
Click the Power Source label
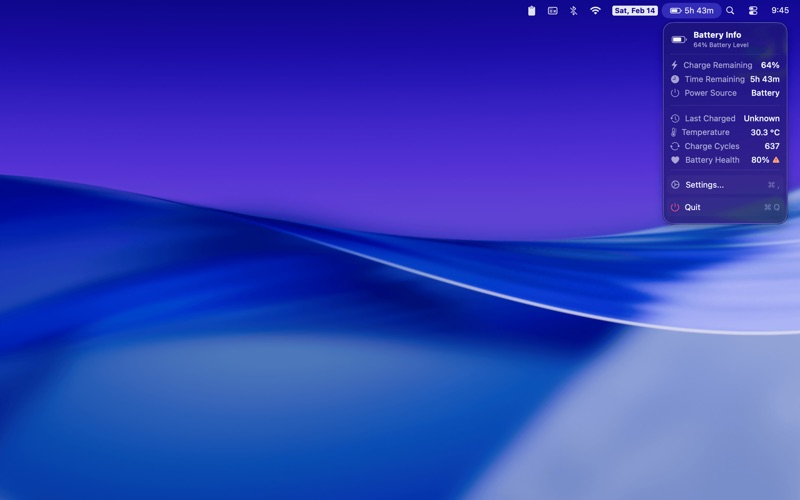(710, 93)
